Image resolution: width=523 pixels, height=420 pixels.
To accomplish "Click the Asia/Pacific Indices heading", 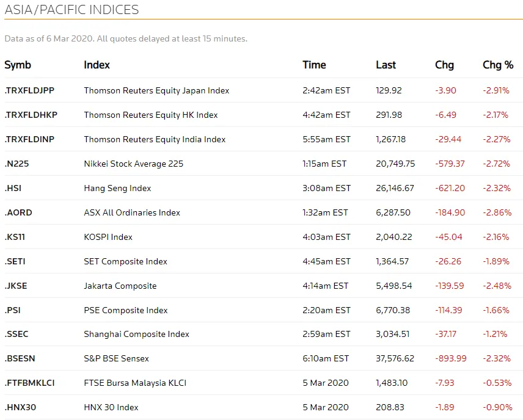I will 71,10.
